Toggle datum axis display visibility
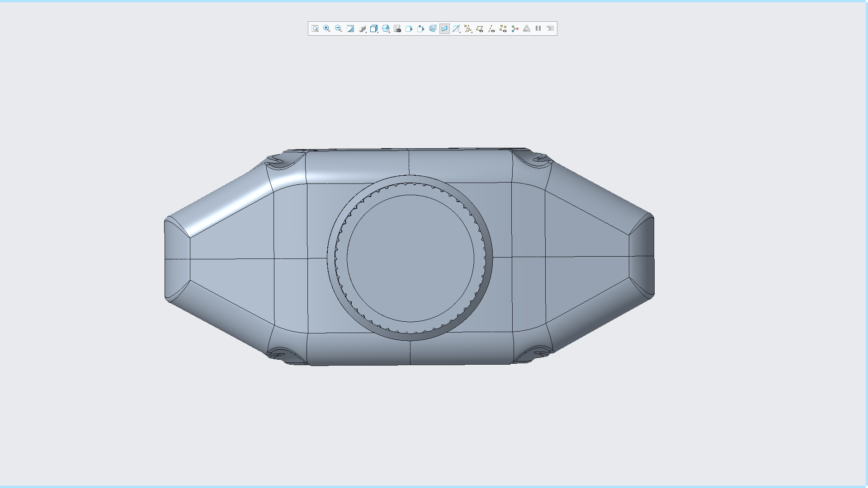 pyautogui.click(x=491, y=28)
